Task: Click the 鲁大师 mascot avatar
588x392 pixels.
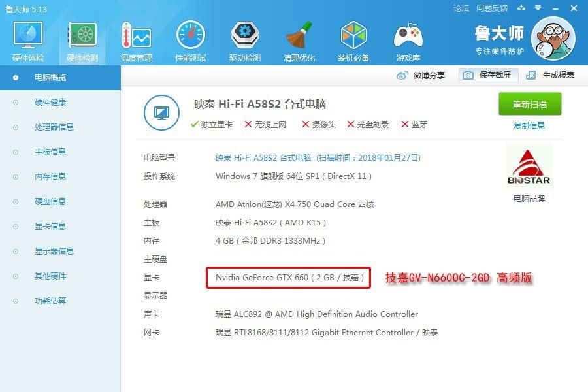Action: (x=553, y=39)
